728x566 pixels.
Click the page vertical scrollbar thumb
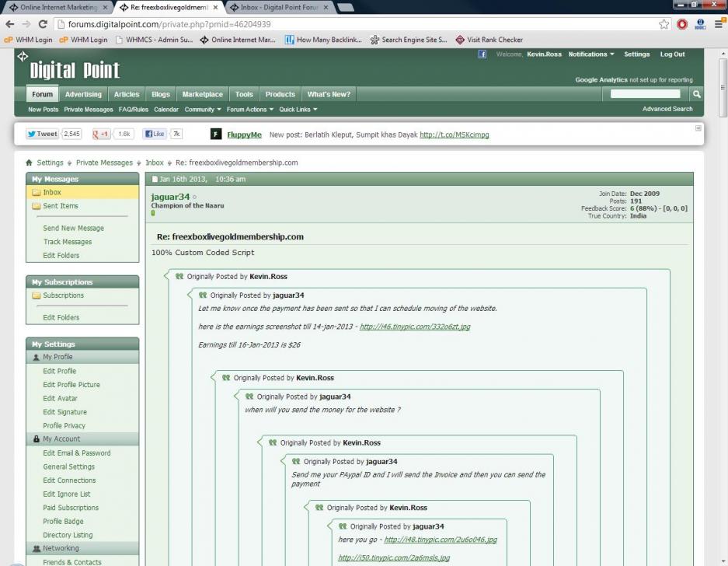click(x=723, y=88)
